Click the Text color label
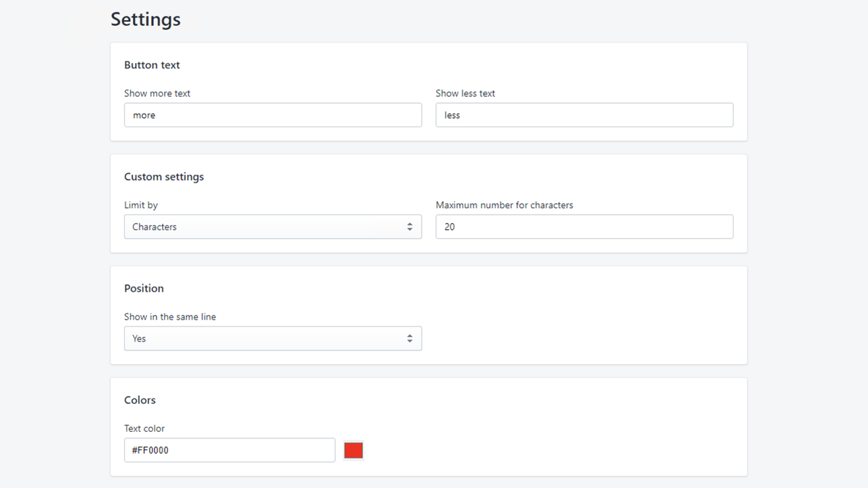 click(144, 428)
